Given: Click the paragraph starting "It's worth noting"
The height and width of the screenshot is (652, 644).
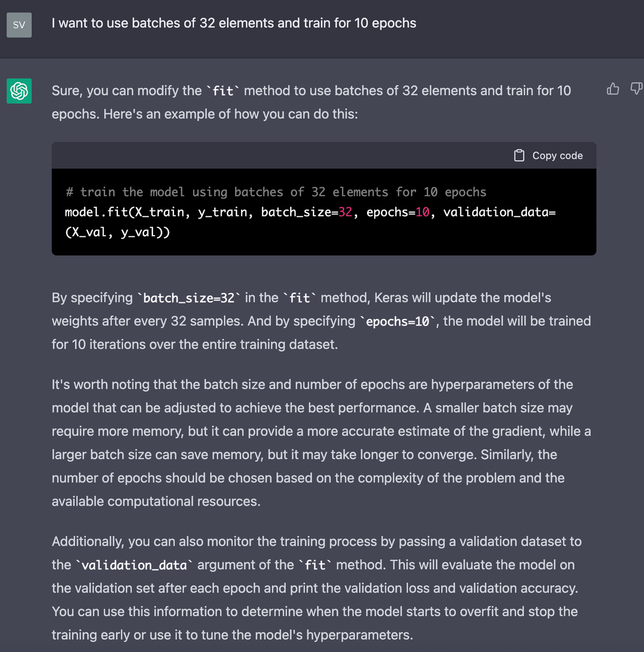Looking at the screenshot, I should (321, 443).
